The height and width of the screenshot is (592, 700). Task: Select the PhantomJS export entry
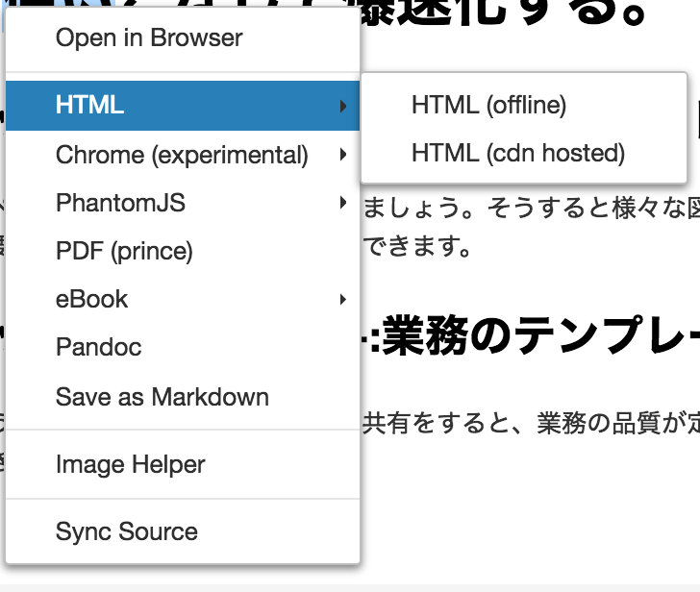click(x=183, y=203)
